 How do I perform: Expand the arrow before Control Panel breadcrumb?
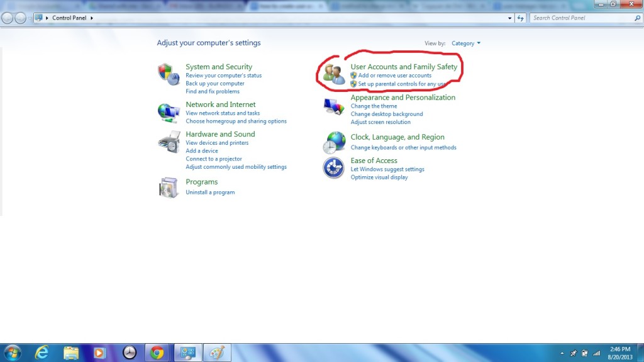(47, 18)
